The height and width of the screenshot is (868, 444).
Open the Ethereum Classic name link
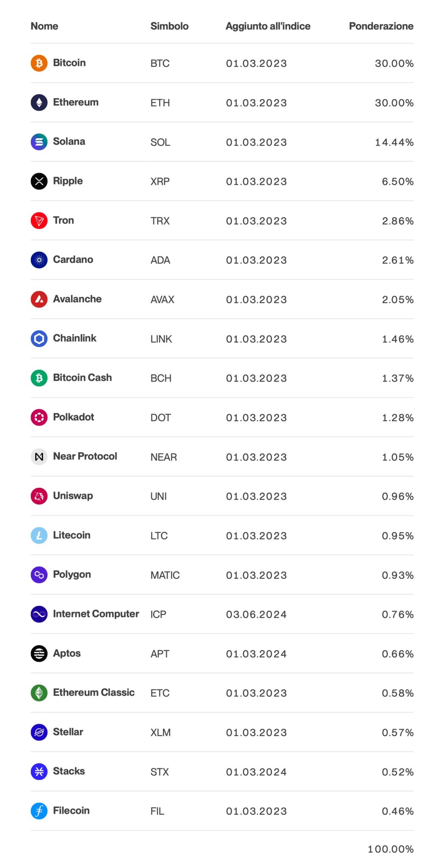coord(94,693)
